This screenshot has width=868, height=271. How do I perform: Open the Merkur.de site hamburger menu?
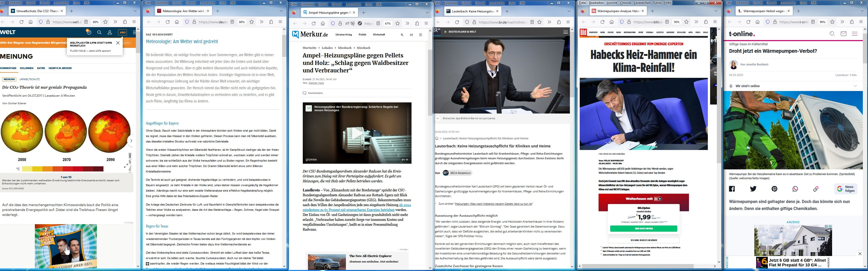coord(420,35)
